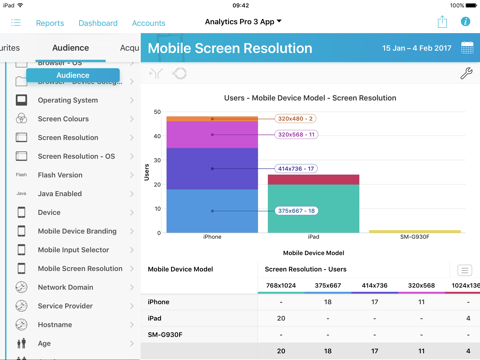This screenshot has width=480, height=360.
Task: Tap the 768x1024 column header
Action: [x=281, y=285]
